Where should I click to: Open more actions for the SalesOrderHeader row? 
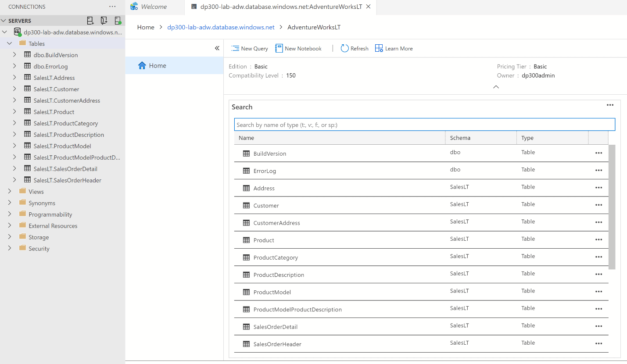598,343
